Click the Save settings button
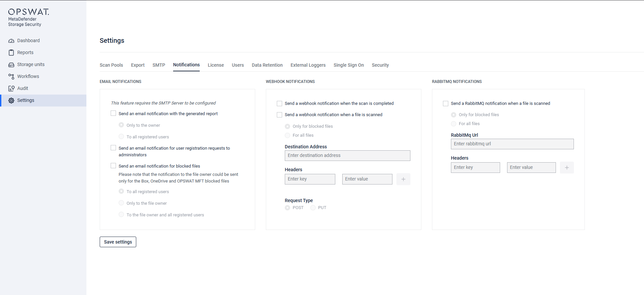Viewport: 644px width, 295px height. [118, 242]
